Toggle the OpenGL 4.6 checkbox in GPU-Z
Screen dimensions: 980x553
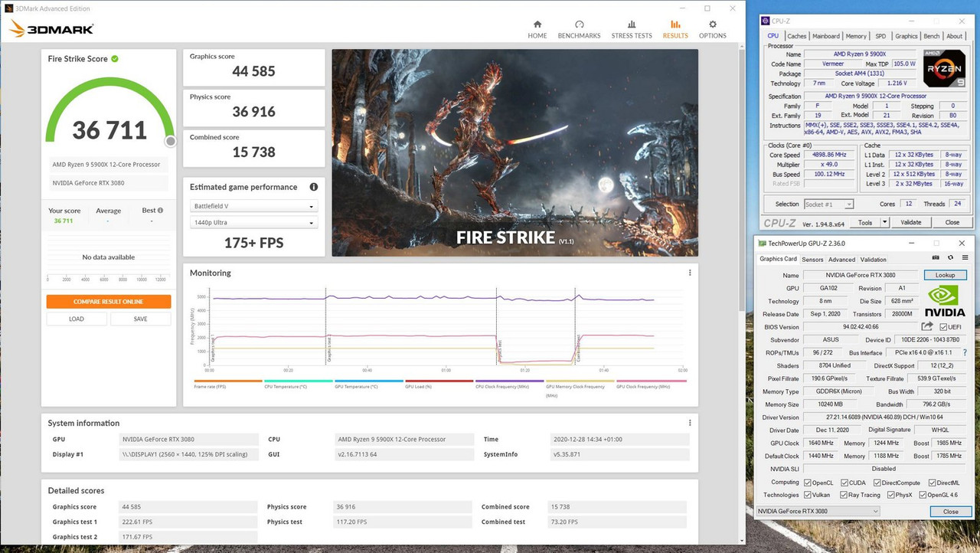[x=923, y=495]
